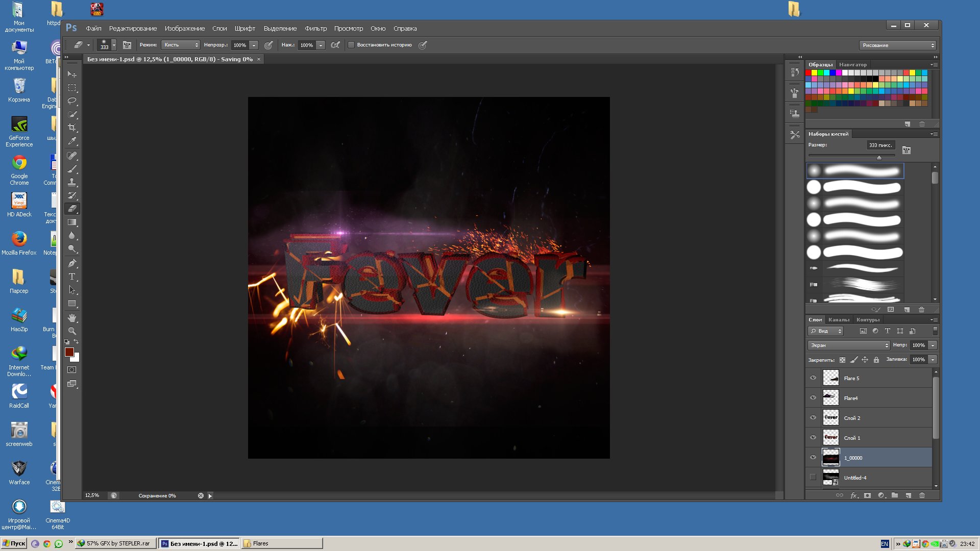This screenshot has width=980, height=551.
Task: Hide the Слой 2 layer
Action: click(813, 418)
